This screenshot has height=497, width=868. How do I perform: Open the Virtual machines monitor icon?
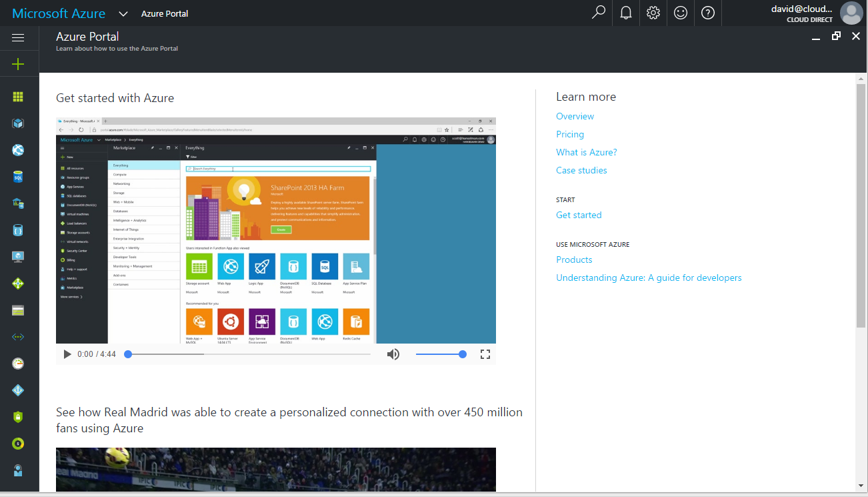18,256
